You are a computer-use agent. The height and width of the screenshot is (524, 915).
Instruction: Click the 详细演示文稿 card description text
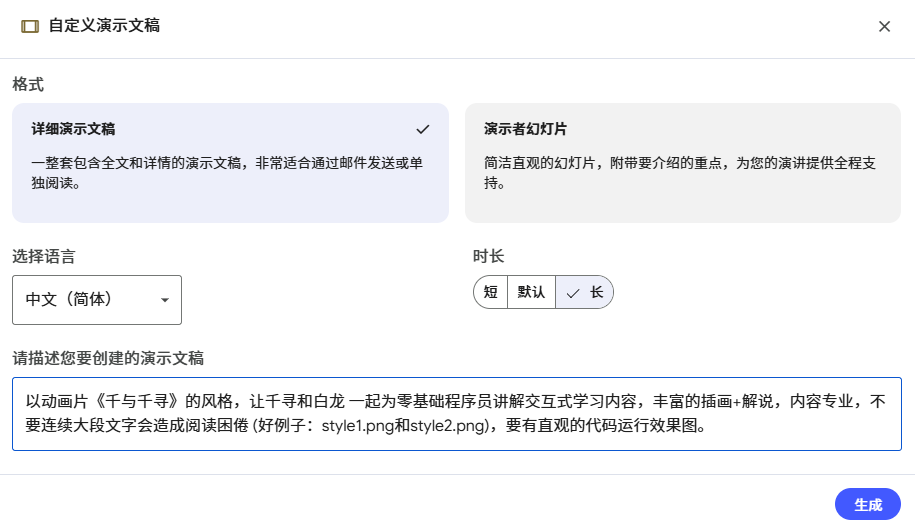(226, 172)
